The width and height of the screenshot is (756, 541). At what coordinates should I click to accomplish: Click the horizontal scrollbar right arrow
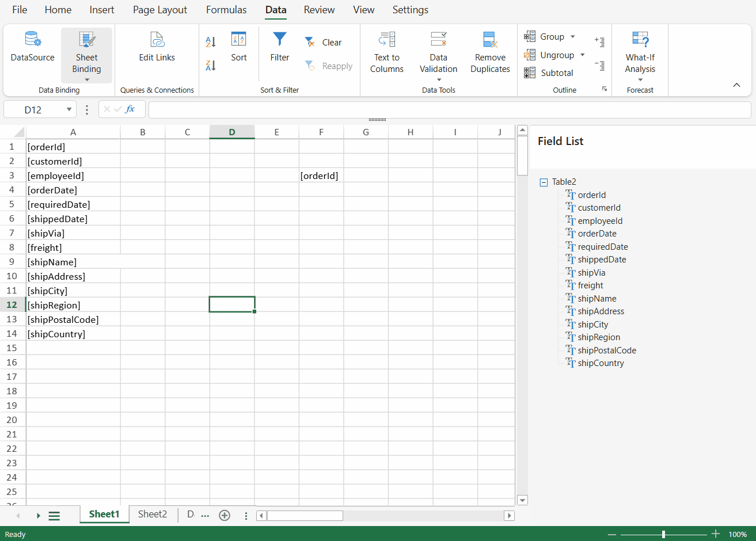click(509, 516)
